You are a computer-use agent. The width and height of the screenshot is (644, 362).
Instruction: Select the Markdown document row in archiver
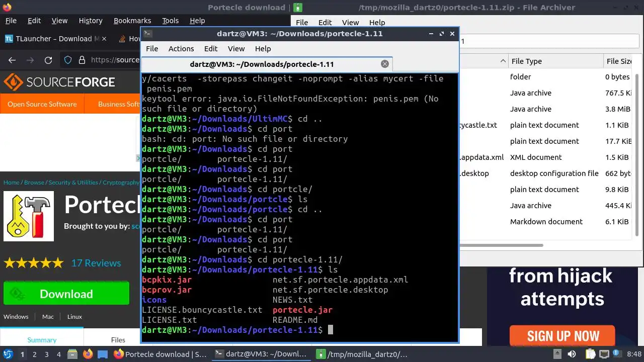[x=546, y=222]
